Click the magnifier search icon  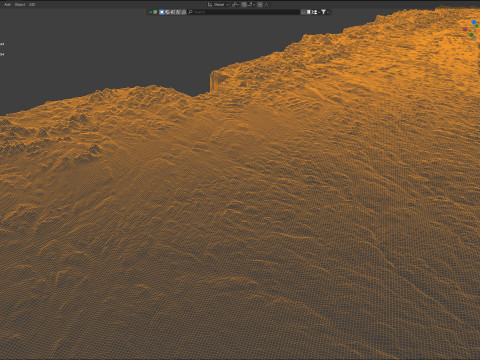tap(190, 12)
